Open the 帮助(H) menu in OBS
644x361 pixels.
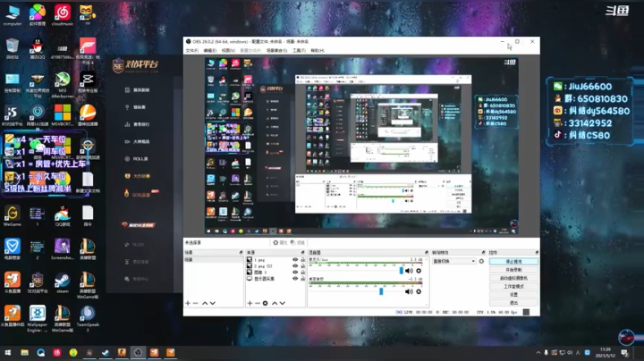317,50
